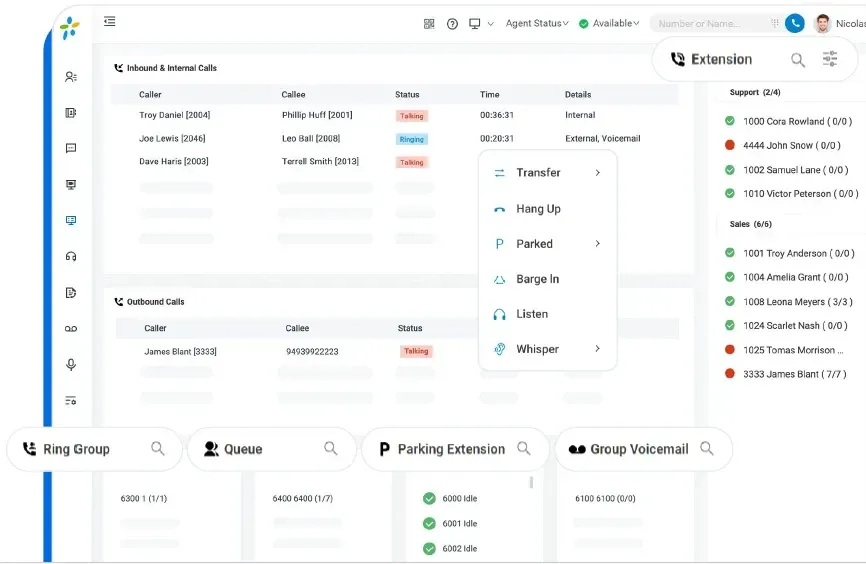
Task: Select extension 1008 Leona Meyers
Action: coord(789,302)
